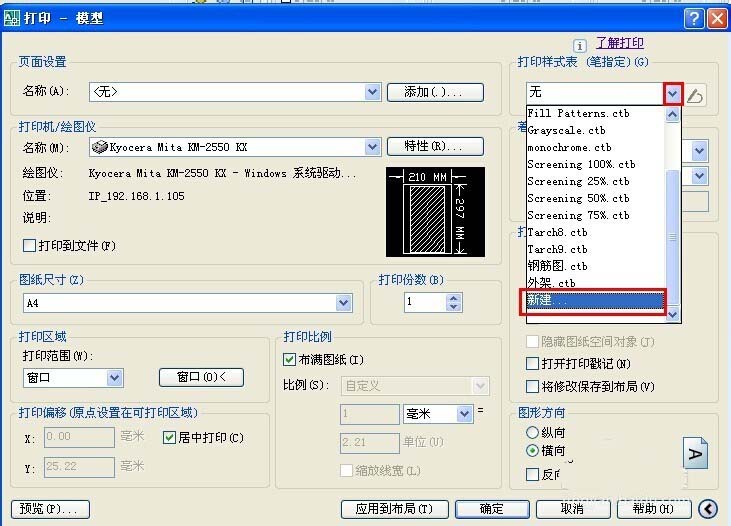Collapse the 打印样式表 dropdown arrow
The width and height of the screenshot is (731, 526).
[672, 94]
